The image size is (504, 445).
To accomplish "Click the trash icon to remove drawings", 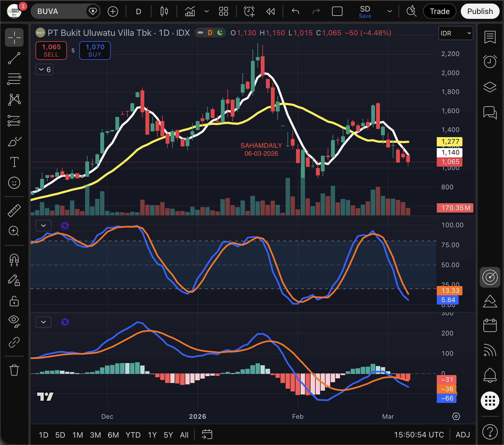I will pos(14,370).
